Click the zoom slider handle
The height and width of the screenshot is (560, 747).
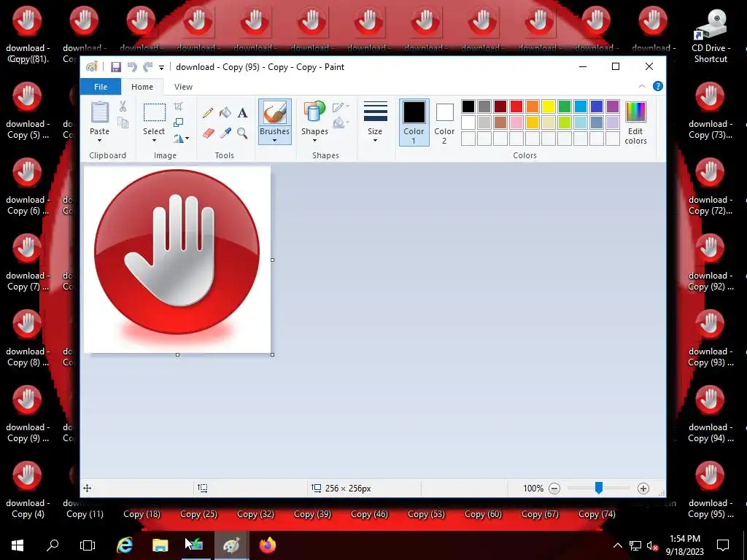[599, 488]
